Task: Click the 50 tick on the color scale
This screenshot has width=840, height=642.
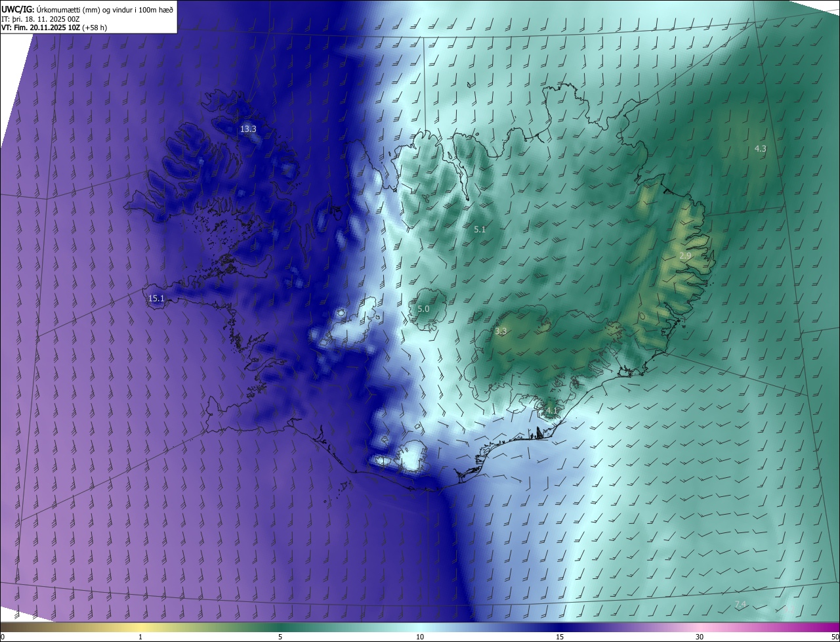Action: tap(835, 637)
